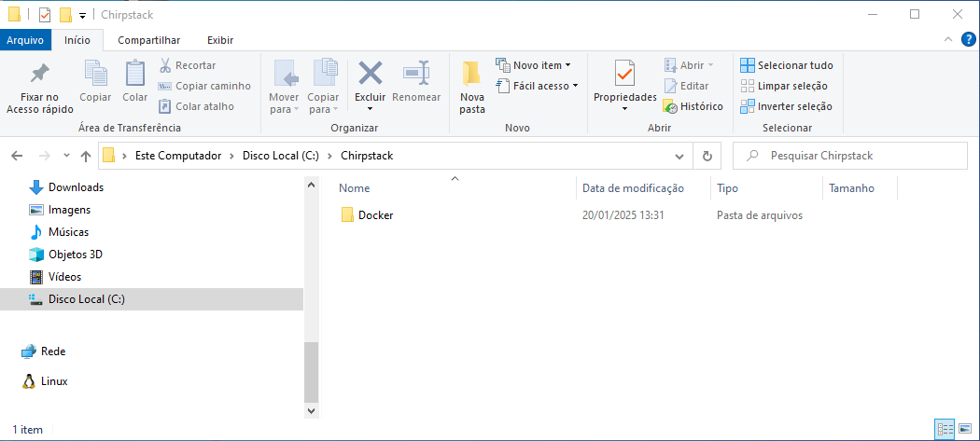This screenshot has height=441, width=980.
Task: Click the Propriedades icon
Action: coord(625,74)
